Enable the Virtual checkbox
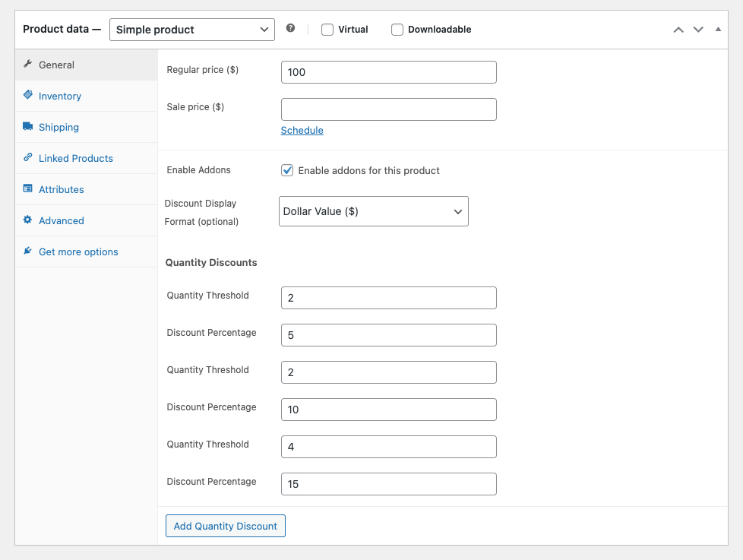743x560 pixels. click(327, 30)
